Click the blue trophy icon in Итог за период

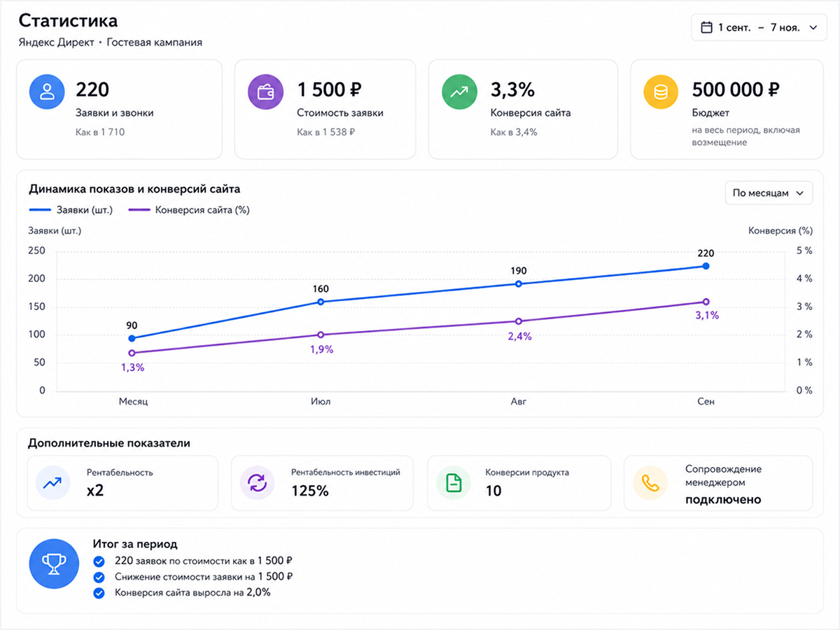click(x=53, y=563)
